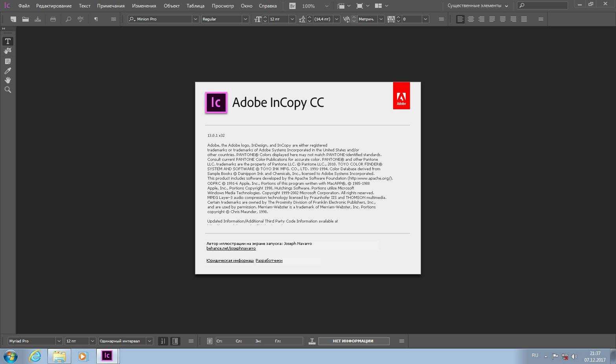The image size is (616, 364).
Task: Click the Open folder toolbar icon
Action: tap(26, 19)
